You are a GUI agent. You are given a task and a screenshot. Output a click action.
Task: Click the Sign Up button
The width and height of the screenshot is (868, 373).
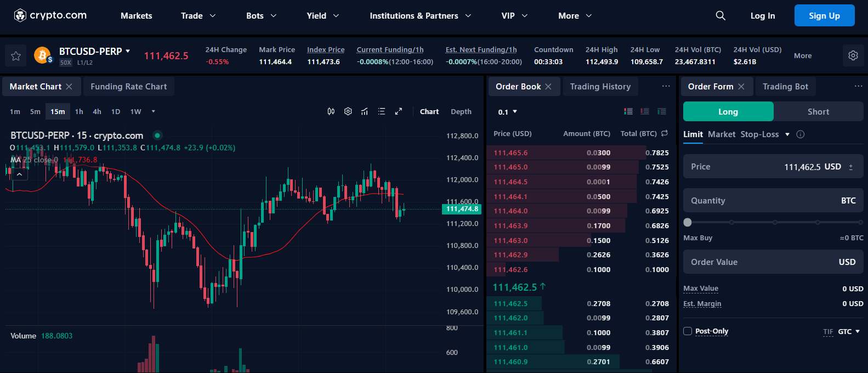click(x=824, y=16)
